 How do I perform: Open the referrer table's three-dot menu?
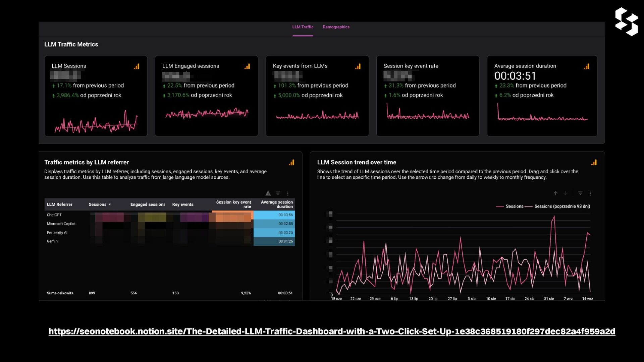pyautogui.click(x=288, y=193)
